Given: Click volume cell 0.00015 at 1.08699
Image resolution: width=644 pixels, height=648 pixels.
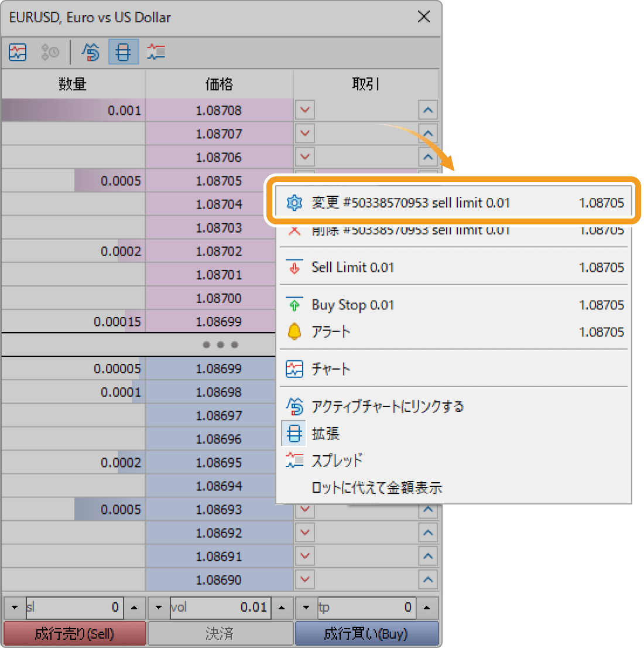Looking at the screenshot, I should 73,322.
